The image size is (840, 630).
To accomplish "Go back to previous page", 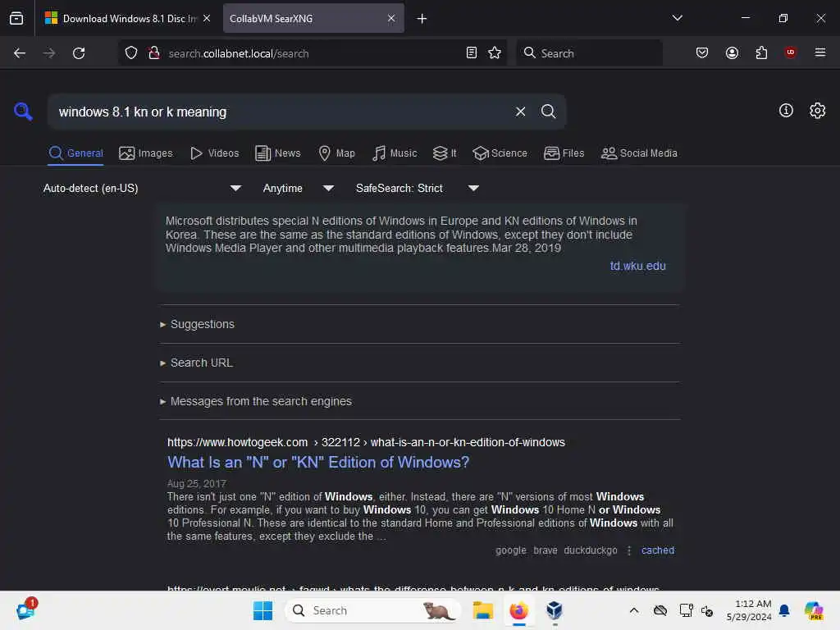I will (20, 53).
